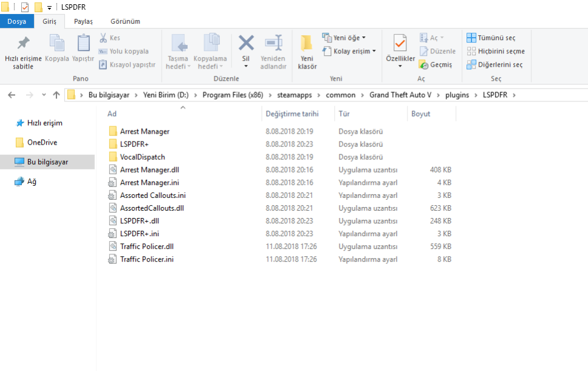This screenshot has height=371, width=588.
Task: Go forward with the right arrow
Action: click(x=29, y=95)
